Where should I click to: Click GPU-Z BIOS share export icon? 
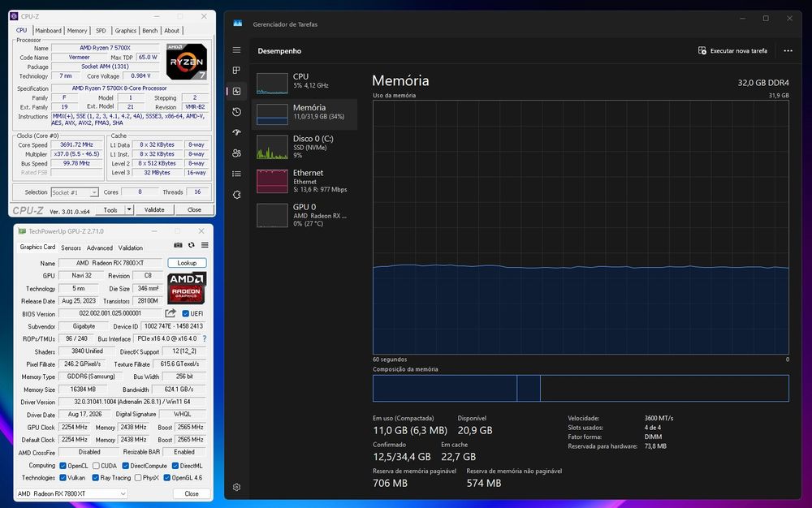pos(171,313)
